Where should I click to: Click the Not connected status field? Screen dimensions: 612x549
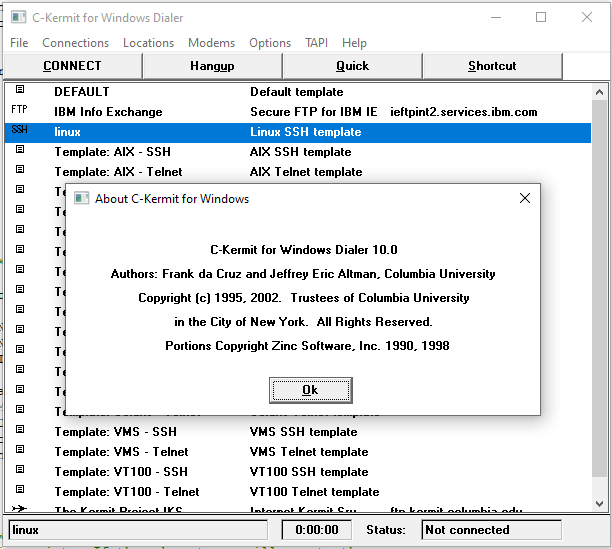[x=491, y=530]
